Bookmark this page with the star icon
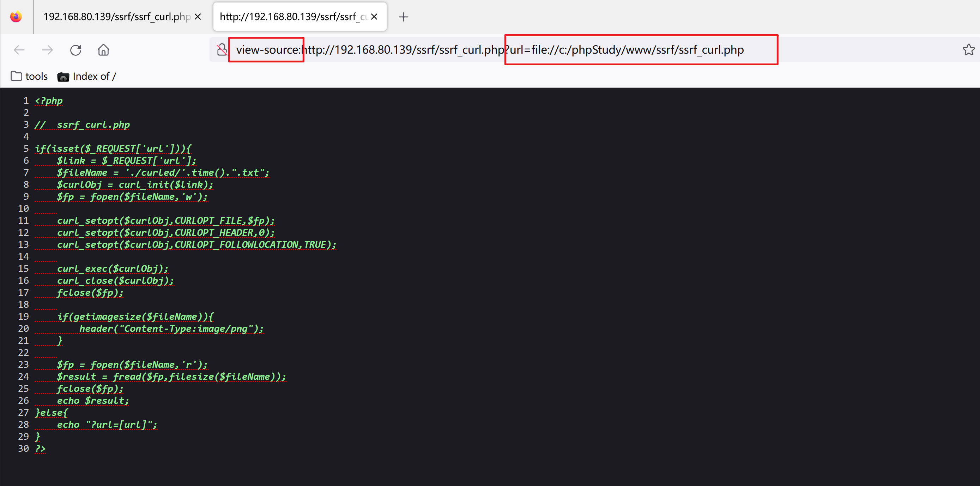This screenshot has height=486, width=980. click(968, 49)
